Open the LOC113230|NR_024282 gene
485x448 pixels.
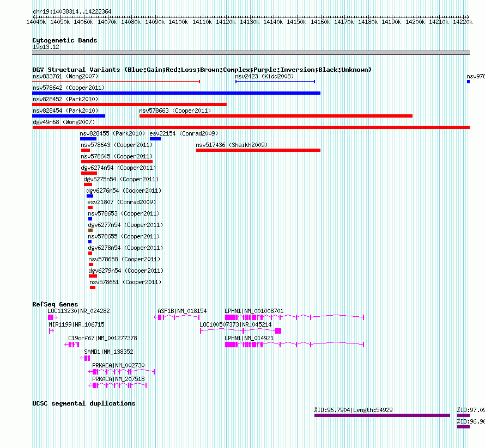pos(52,317)
